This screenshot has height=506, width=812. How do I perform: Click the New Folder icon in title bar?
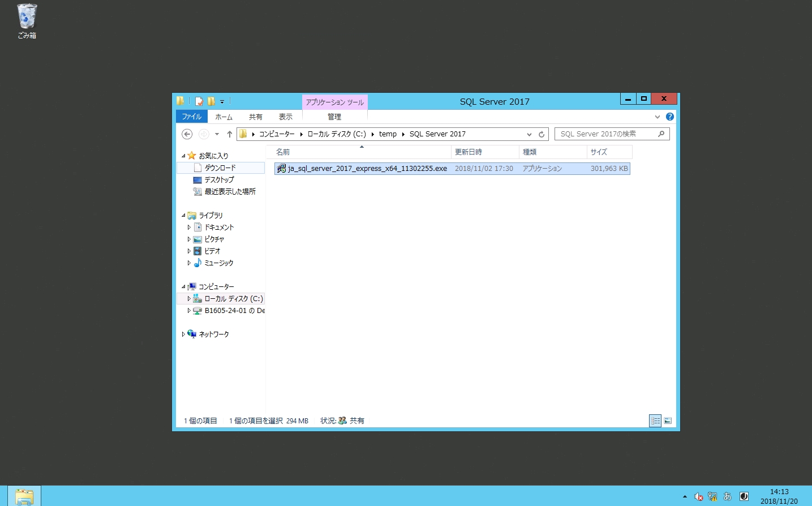tap(211, 101)
